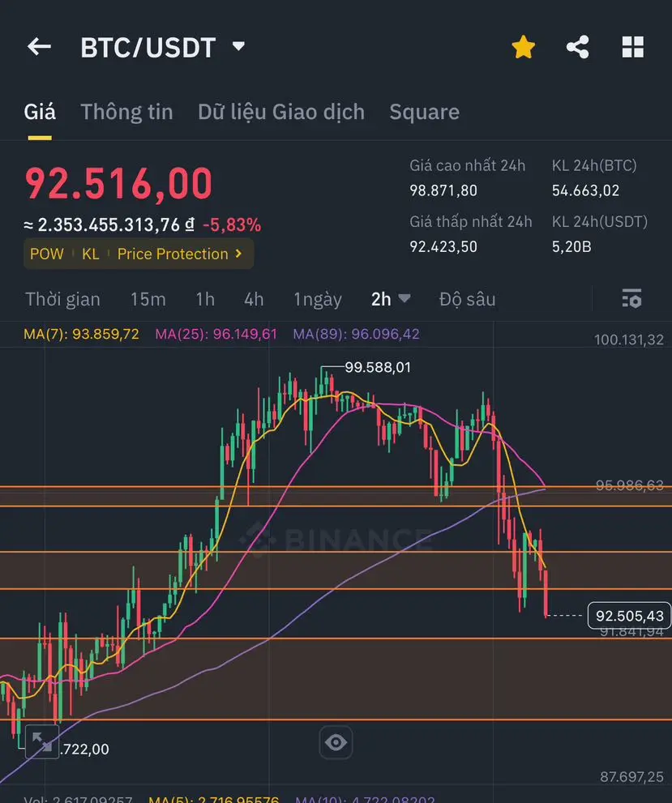Open the Dữ liệu Giao dịch tab
672x803 pixels.
coord(281,112)
